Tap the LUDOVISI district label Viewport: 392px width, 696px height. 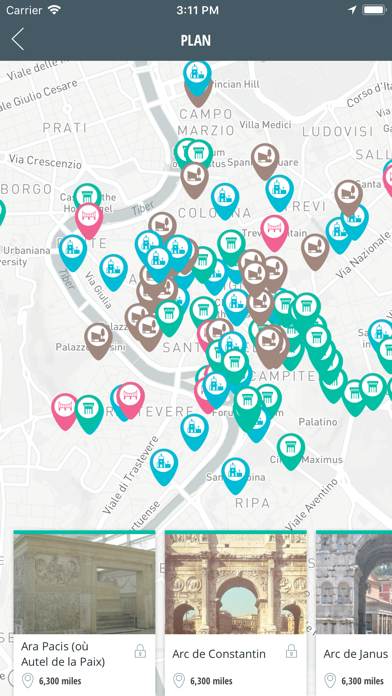[x=338, y=131]
